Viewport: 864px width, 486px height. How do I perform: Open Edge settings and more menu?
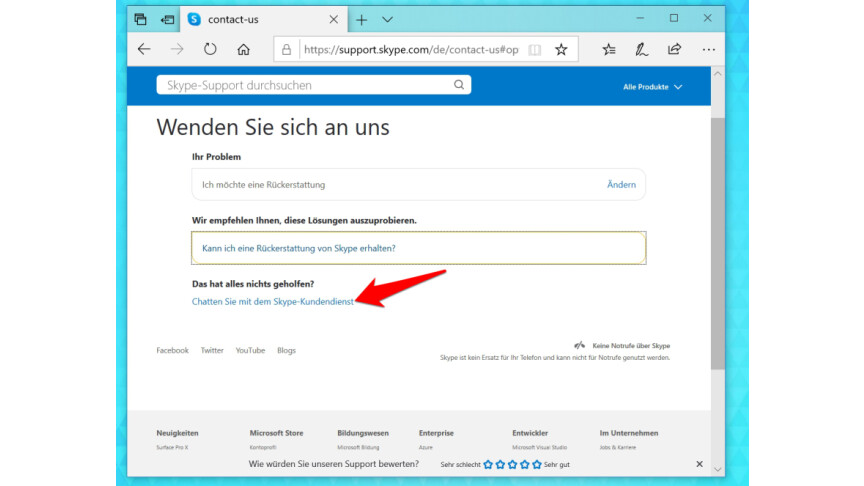pos(709,50)
